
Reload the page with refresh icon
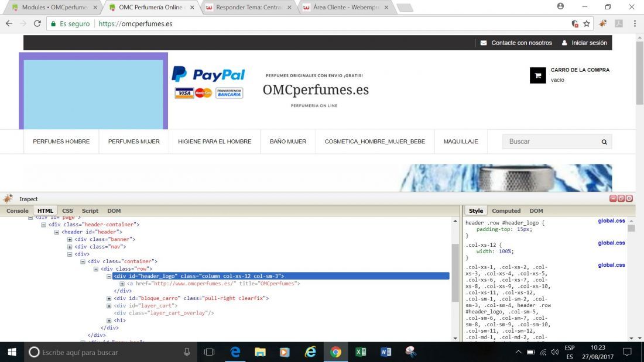[x=37, y=23]
